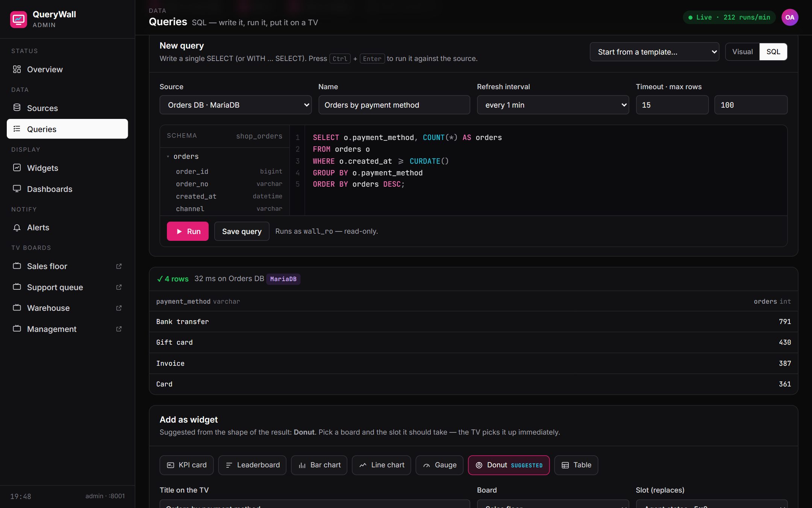Click the Bank transfer result row
Viewport: 812px width, 508px height.
point(474,322)
